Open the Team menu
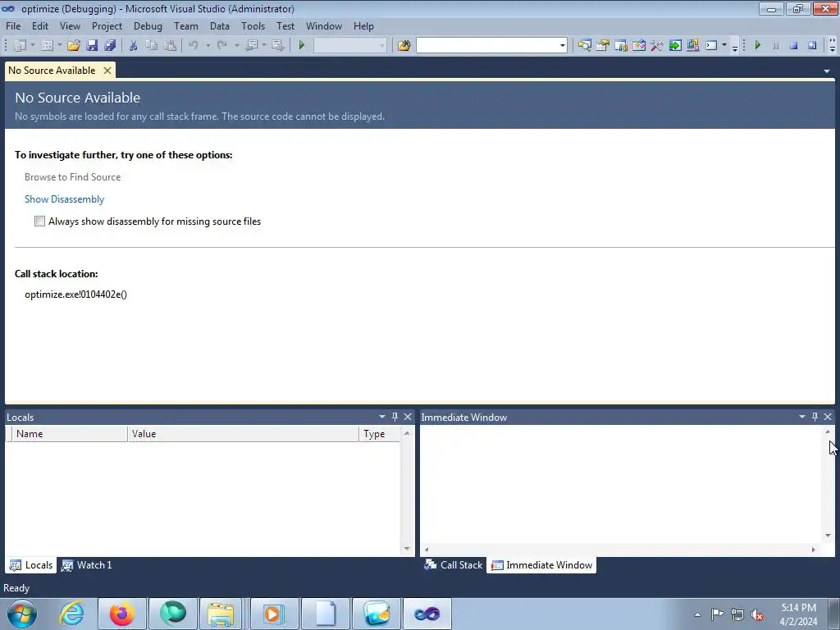840x630 pixels. point(186,25)
